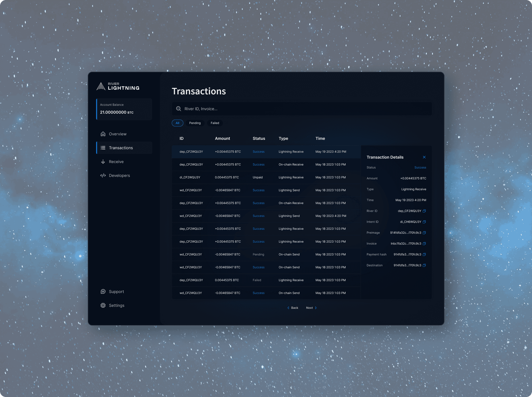532x397 pixels.
Task: Copy the Intent ID value
Action: tap(424, 222)
